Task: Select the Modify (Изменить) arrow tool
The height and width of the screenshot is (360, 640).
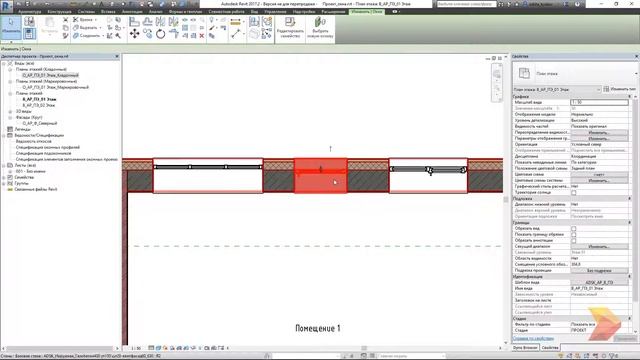Action: point(11,27)
